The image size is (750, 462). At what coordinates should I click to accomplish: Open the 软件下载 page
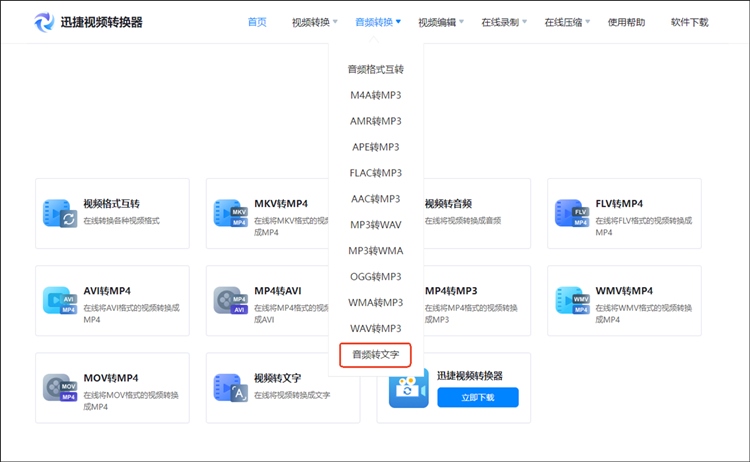point(689,22)
